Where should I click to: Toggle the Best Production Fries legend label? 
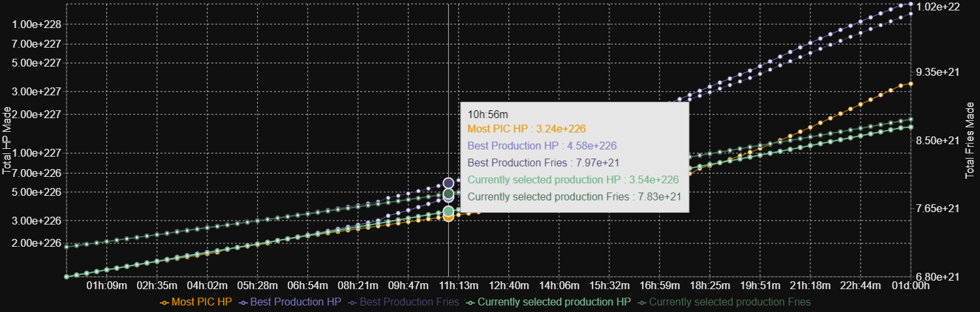click(x=409, y=302)
